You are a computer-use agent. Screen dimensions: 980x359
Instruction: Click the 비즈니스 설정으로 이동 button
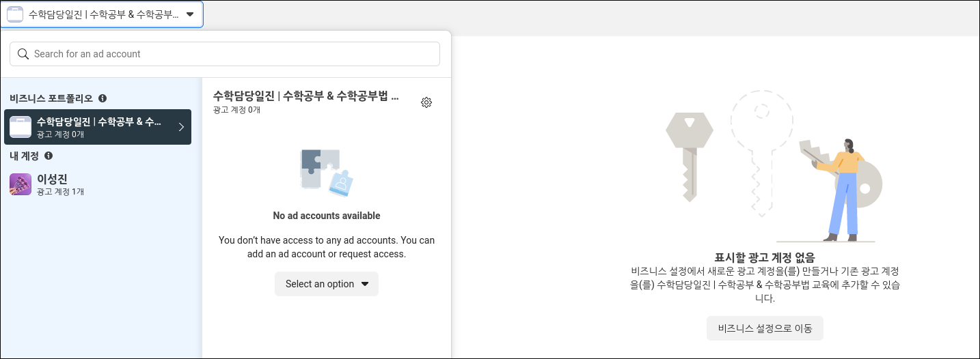click(765, 328)
